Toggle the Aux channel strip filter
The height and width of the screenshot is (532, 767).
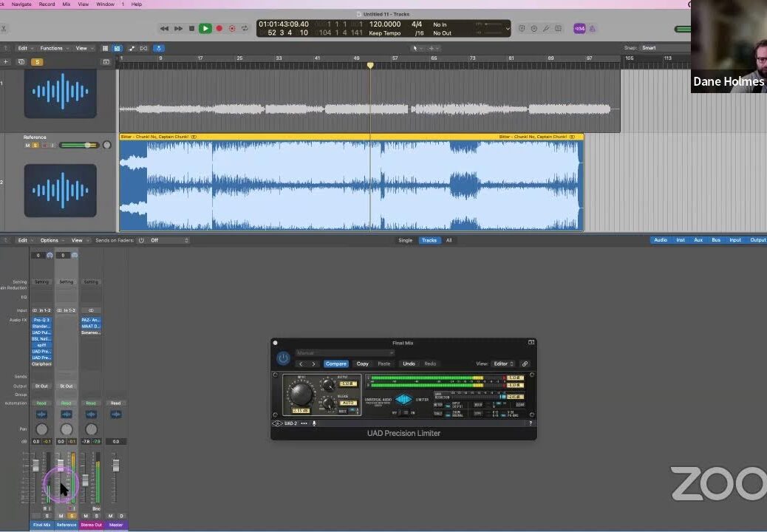click(x=698, y=240)
